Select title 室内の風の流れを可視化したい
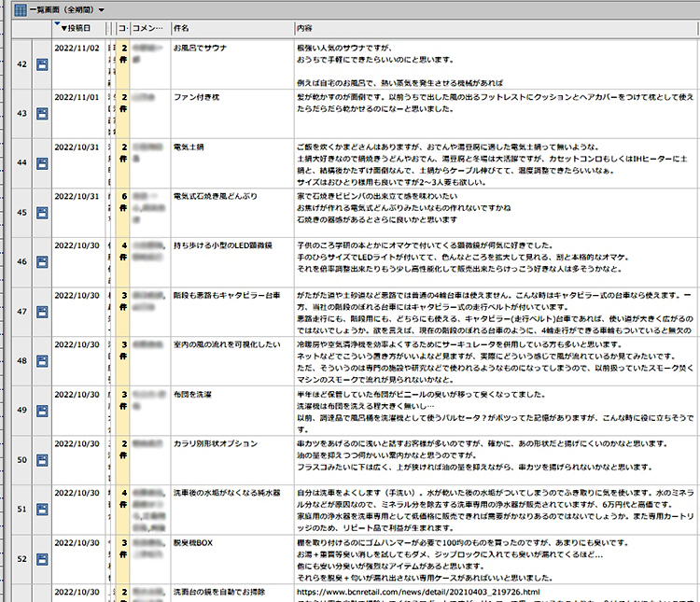The height and width of the screenshot is (602, 700). (227, 344)
